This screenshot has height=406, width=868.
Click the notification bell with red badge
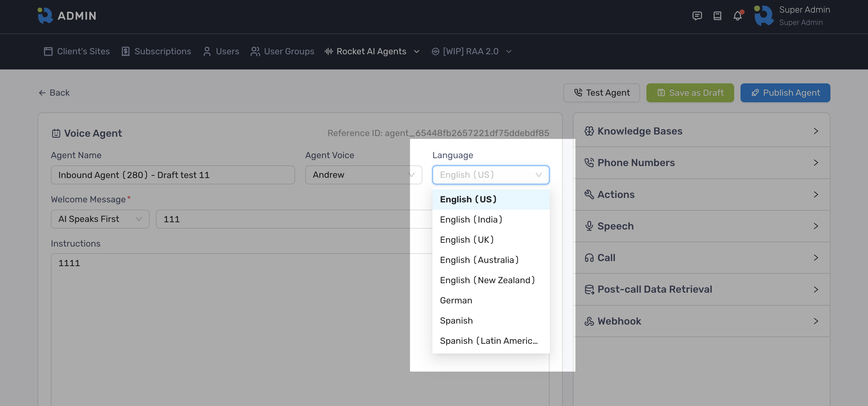click(738, 15)
